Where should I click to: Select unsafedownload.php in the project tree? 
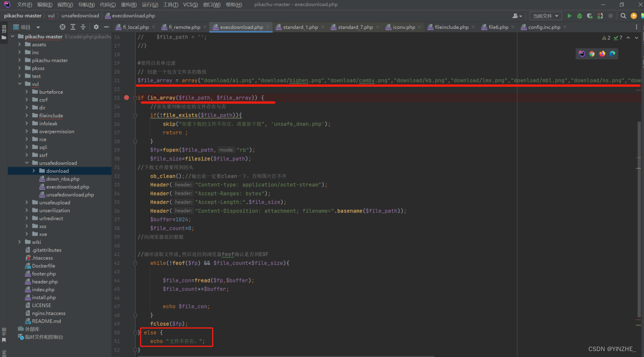[x=70, y=195]
